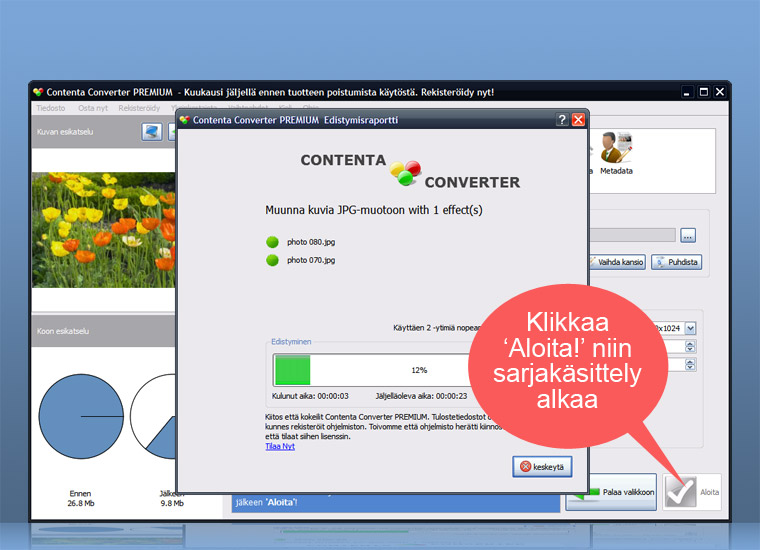
Task: Minimize the main Contenta Converter window
Action: tap(686, 92)
